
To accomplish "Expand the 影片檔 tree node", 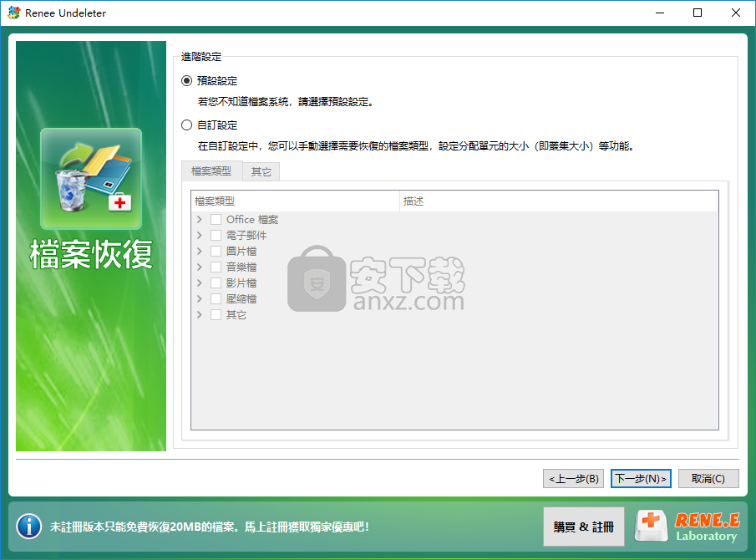I will pyautogui.click(x=200, y=283).
